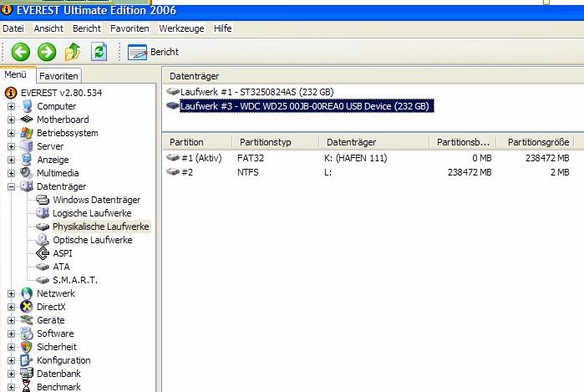Click the Sicherheit shield icon
The width and height of the screenshot is (584, 392).
[27, 347]
